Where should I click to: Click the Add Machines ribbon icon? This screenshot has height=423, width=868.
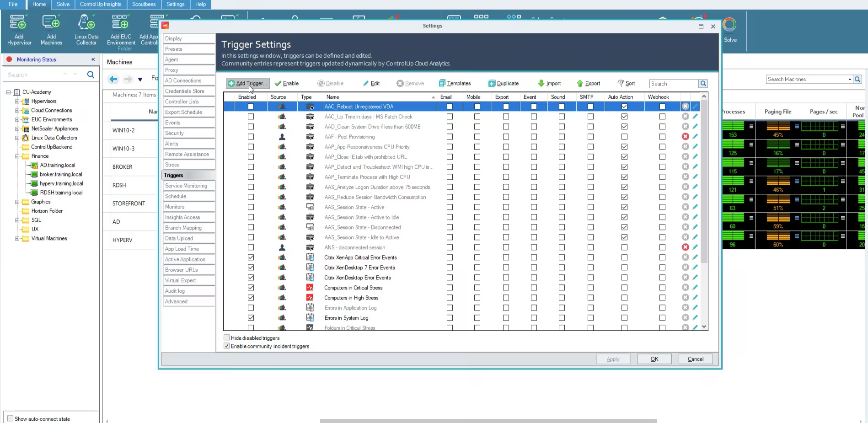tap(51, 30)
